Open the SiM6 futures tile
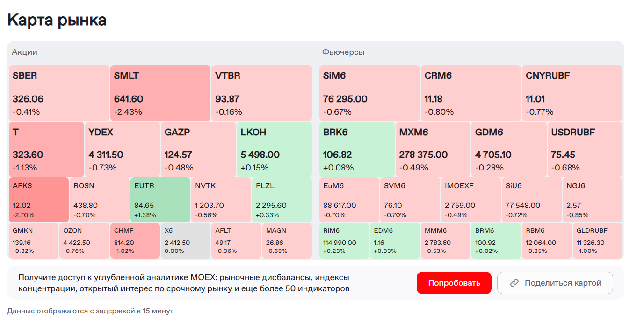This screenshot has width=644, height=318. point(369,93)
